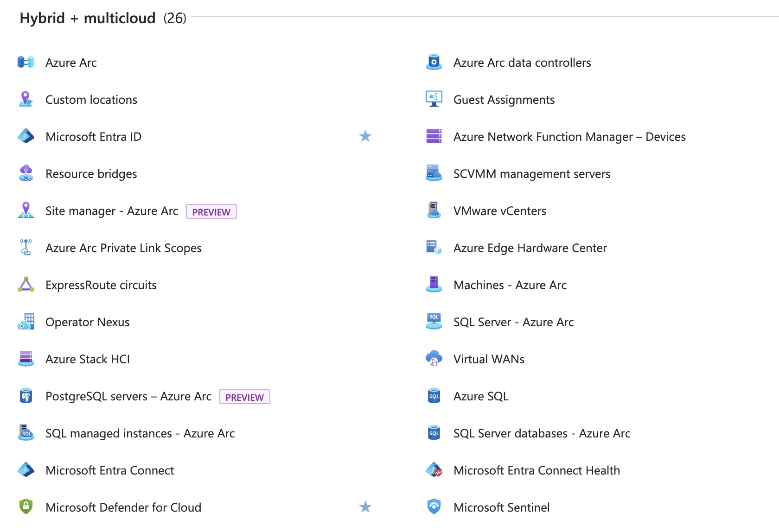Open SQL Server databases - Azure Arc
This screenshot has width=779, height=532.
[542, 433]
